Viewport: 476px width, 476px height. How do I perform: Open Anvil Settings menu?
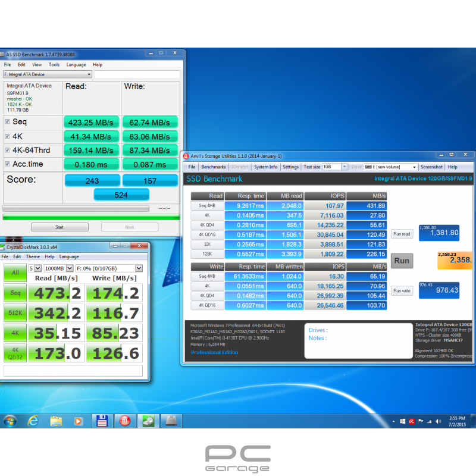290,167
